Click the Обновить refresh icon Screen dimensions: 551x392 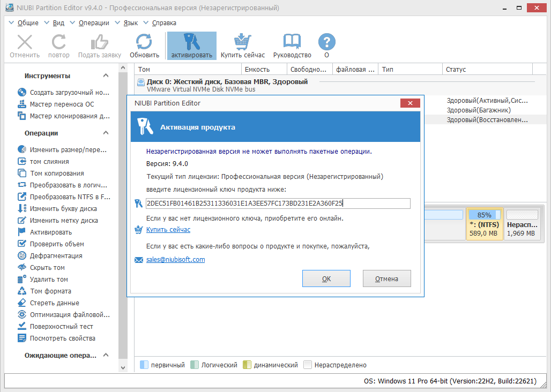click(144, 42)
